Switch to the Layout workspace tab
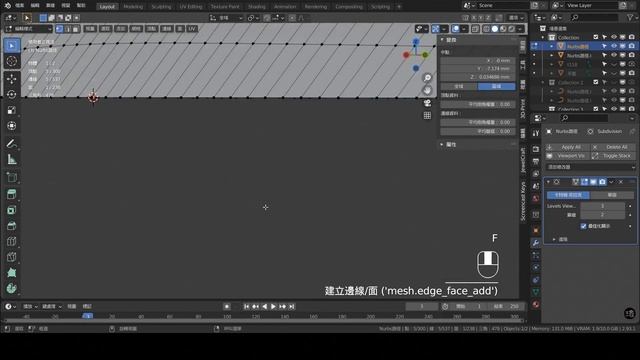This screenshot has height=360, width=640. pos(107,7)
